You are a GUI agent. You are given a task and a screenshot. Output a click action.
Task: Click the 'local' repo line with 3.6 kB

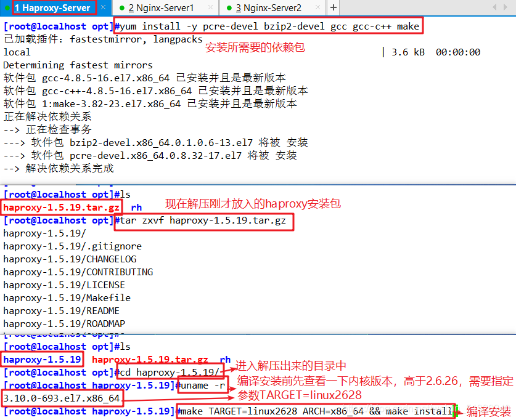click(242, 52)
